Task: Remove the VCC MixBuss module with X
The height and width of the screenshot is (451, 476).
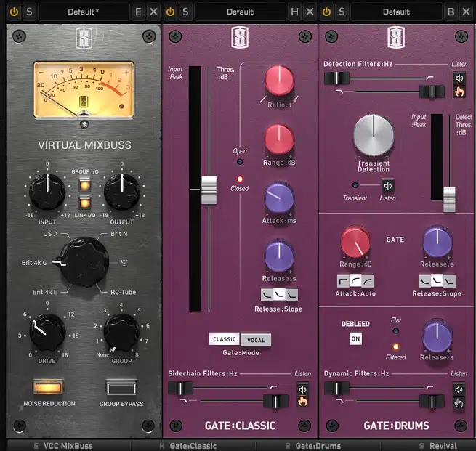Action: tap(154, 12)
